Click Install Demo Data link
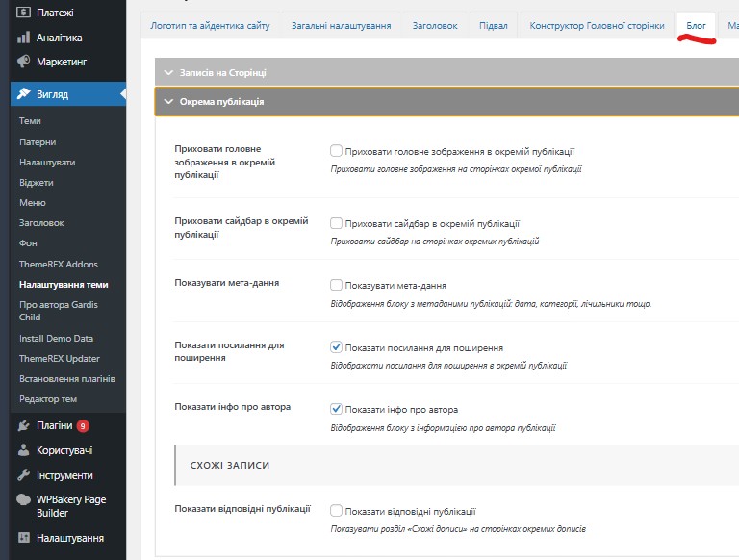The width and height of the screenshot is (739, 560). 56,338
